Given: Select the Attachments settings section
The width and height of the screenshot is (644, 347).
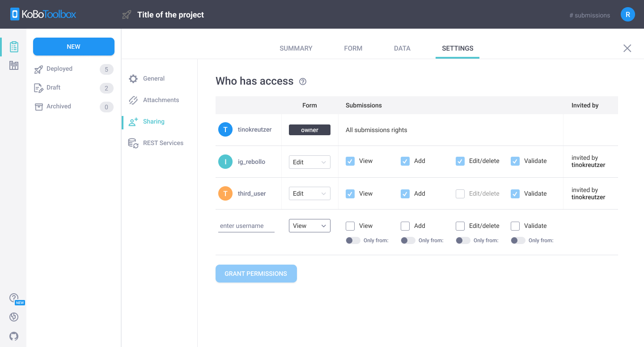Looking at the screenshot, I should (161, 100).
